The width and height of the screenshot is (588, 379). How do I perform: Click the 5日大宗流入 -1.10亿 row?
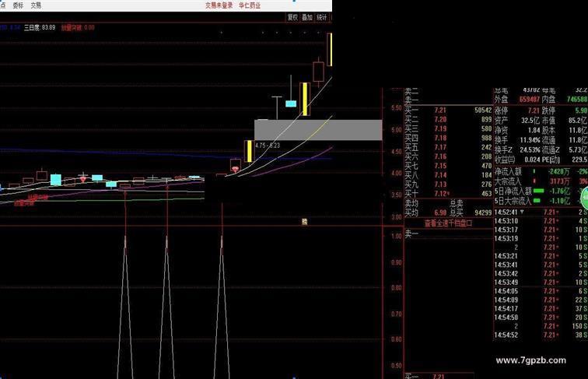[x=541, y=201]
